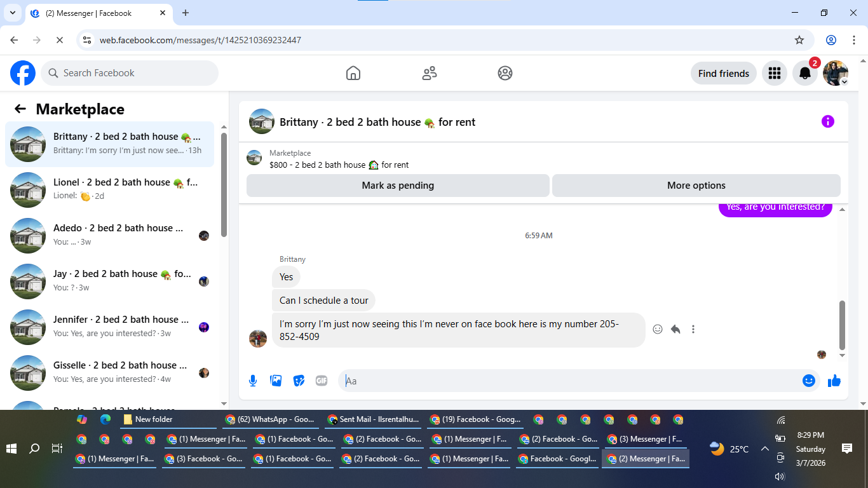React to Brittany's phone number message
The image size is (868, 488).
(658, 329)
